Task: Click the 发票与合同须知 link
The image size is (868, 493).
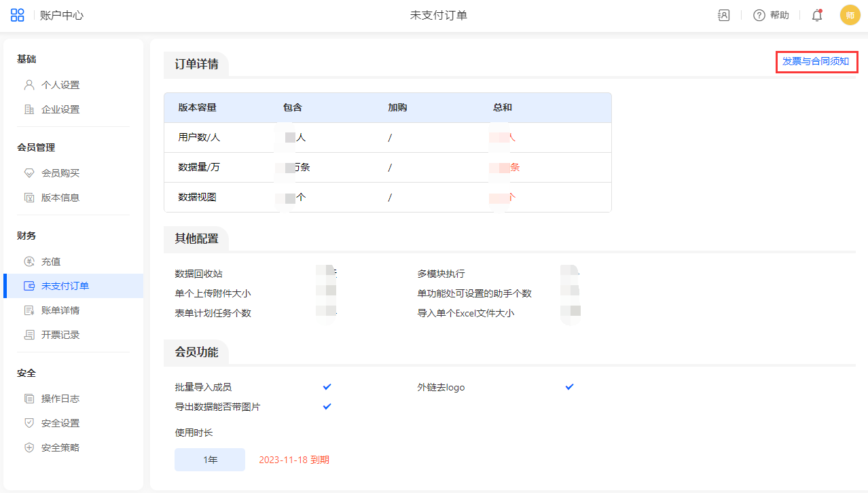Action: tap(816, 61)
